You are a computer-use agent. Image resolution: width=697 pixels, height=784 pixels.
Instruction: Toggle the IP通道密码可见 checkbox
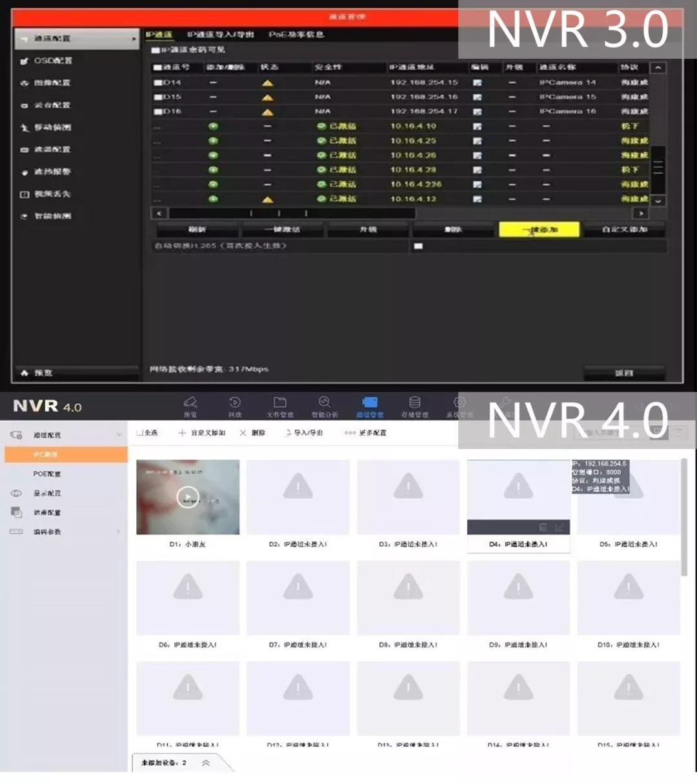click(156, 50)
